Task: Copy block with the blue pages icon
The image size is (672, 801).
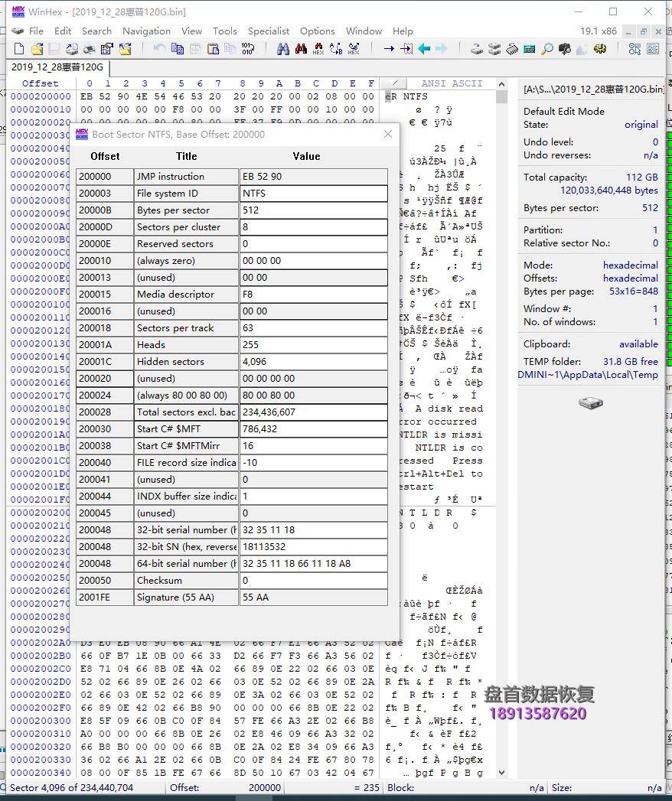Action: (178, 49)
